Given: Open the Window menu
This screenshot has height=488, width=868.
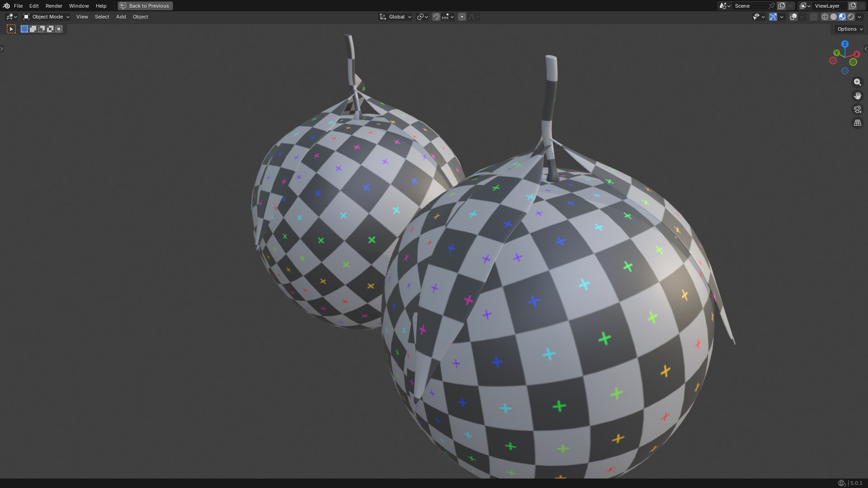Looking at the screenshot, I should tap(79, 6).
